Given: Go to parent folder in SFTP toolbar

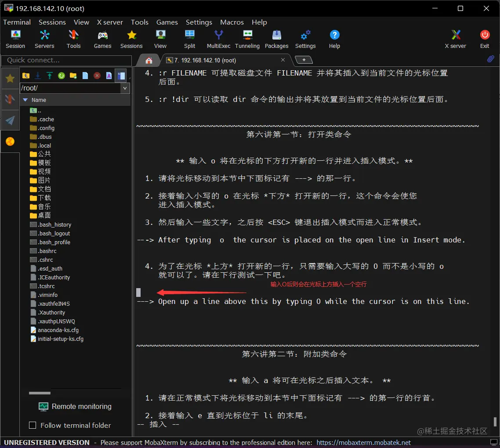Looking at the screenshot, I should (x=26, y=76).
